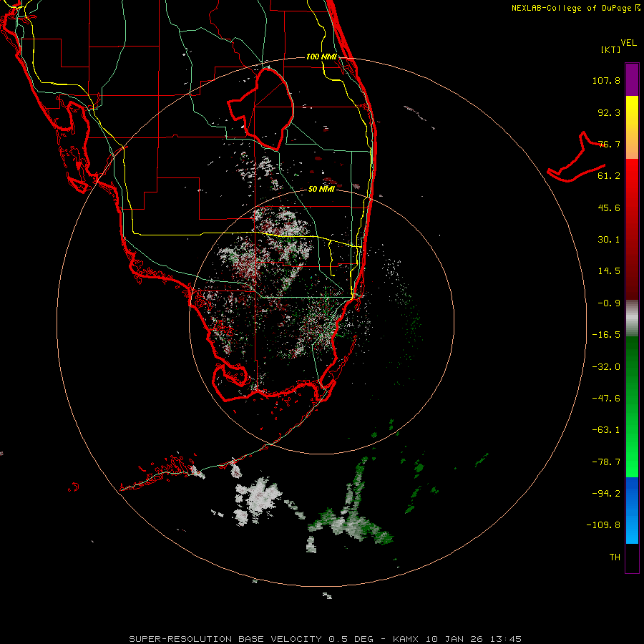Click the Lake Okeechobee outline on the map

[260, 109]
